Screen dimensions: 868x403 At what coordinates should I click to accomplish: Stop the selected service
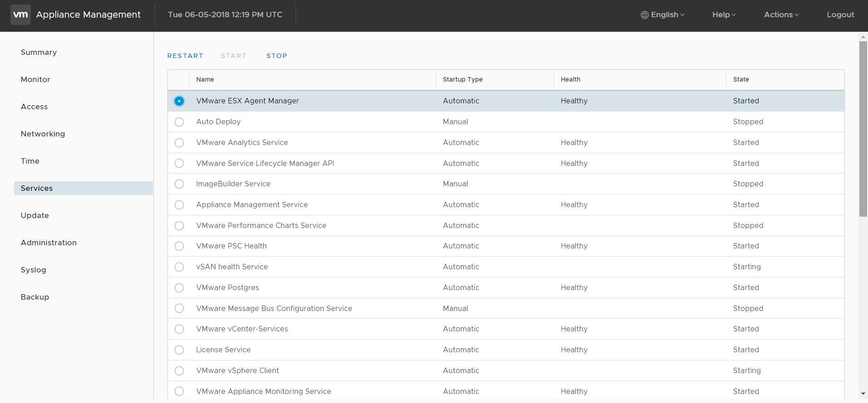pyautogui.click(x=277, y=56)
